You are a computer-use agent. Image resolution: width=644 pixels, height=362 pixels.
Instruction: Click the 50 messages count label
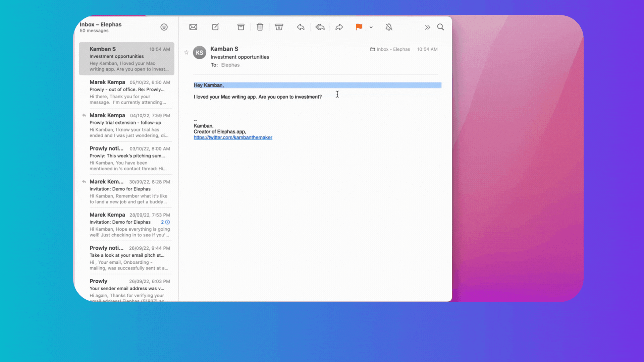(94, 31)
